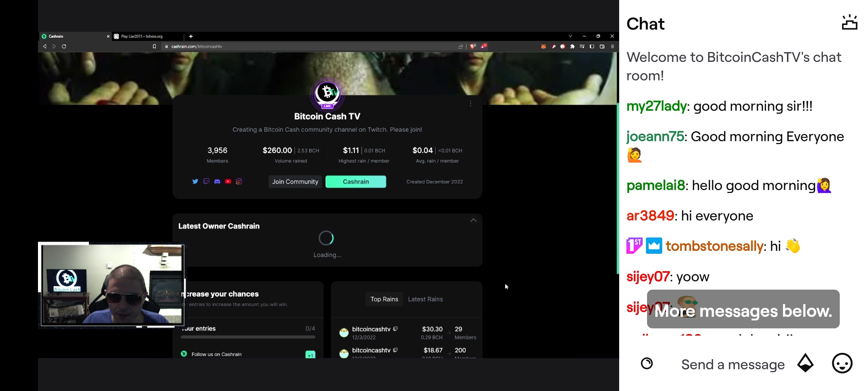
Task: Open the Bits cheering icon
Action: pos(805,363)
